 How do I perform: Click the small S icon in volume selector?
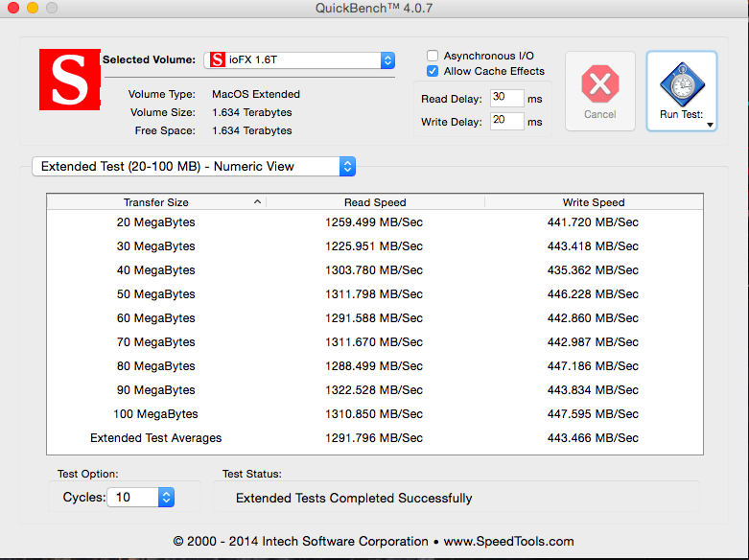(x=218, y=59)
